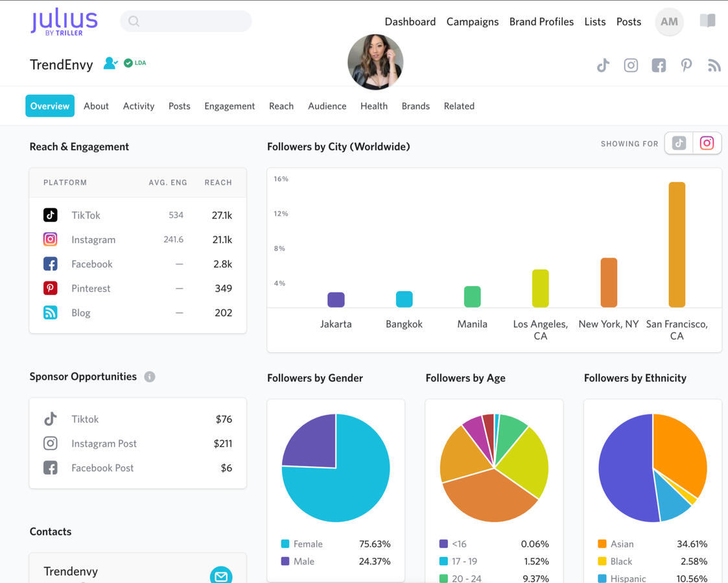Screen dimensions: 728x583
Task: Click the TikTok icon in profile header
Action: tap(603, 65)
